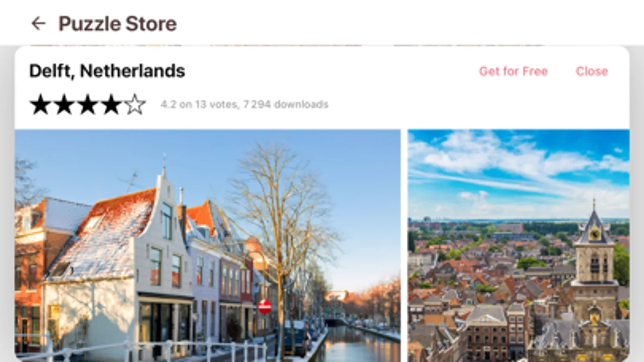The image size is (644, 362).
Task: Click the Get for Free link
Action: coord(513,71)
